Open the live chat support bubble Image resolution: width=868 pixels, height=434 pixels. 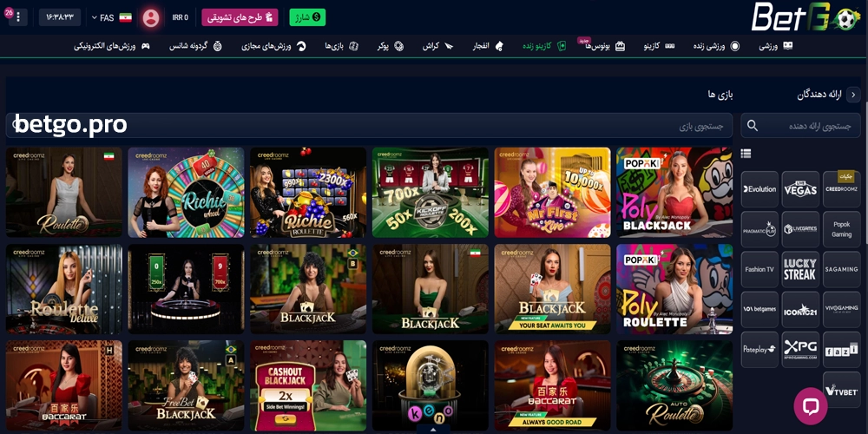(x=811, y=405)
